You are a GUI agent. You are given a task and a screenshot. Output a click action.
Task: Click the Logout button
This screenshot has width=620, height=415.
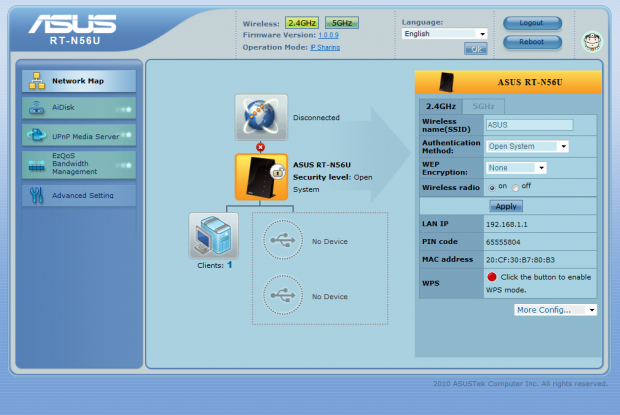click(x=532, y=23)
